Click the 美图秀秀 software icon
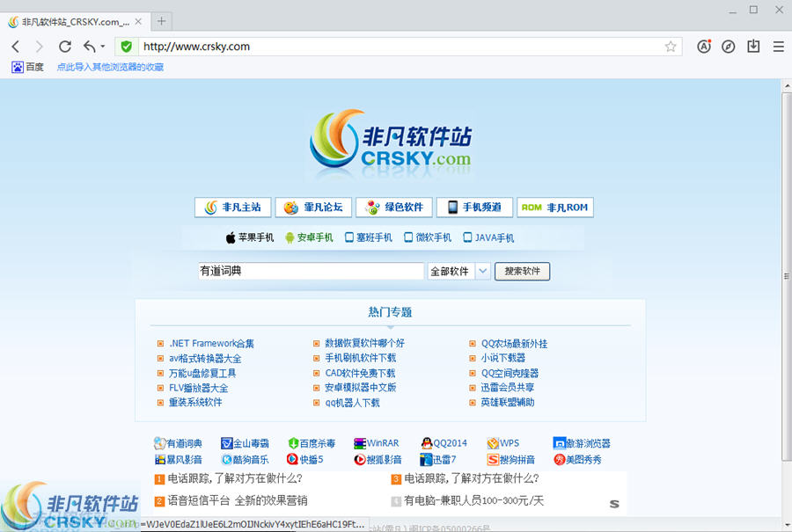This screenshot has height=532, width=792. coord(559,460)
